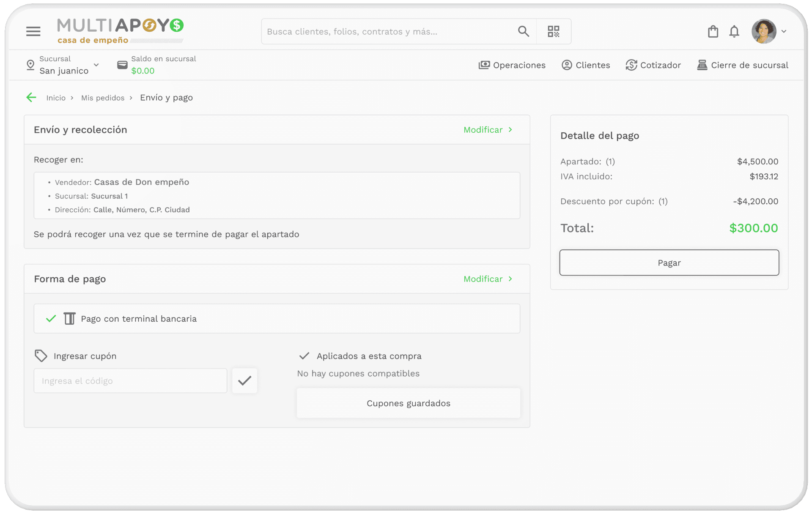Click Aplicados a esta compra checkmark
Viewport: 812px width, 514px height.
pyautogui.click(x=304, y=356)
